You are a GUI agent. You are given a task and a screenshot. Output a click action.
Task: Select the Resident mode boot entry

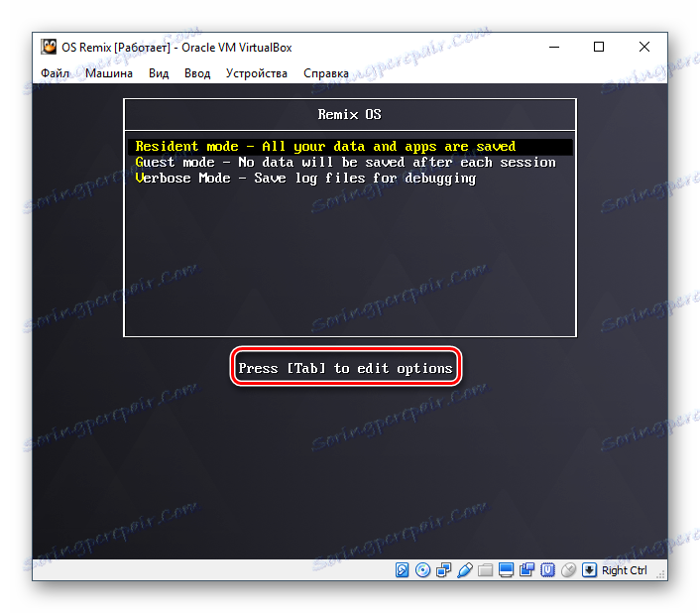[x=350, y=147]
